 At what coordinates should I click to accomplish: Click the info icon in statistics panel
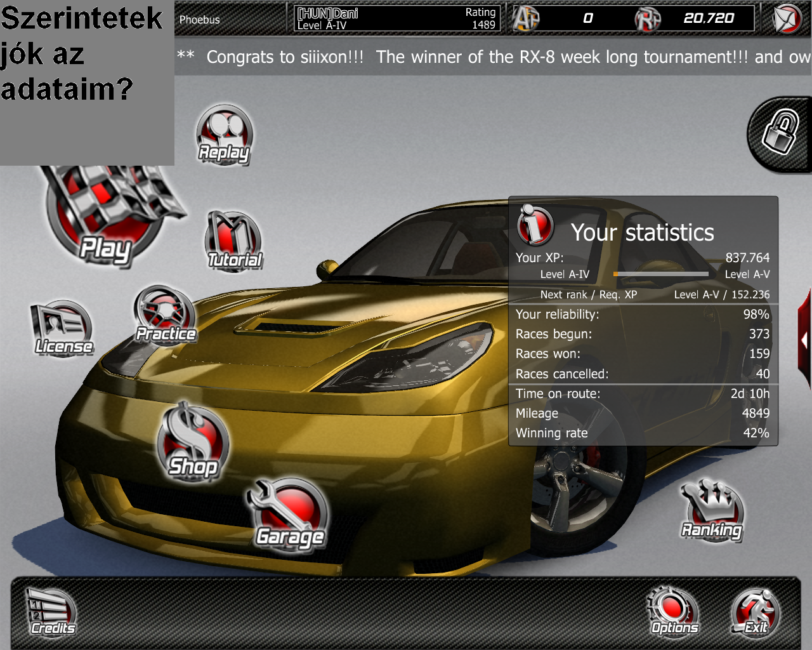pos(535,225)
